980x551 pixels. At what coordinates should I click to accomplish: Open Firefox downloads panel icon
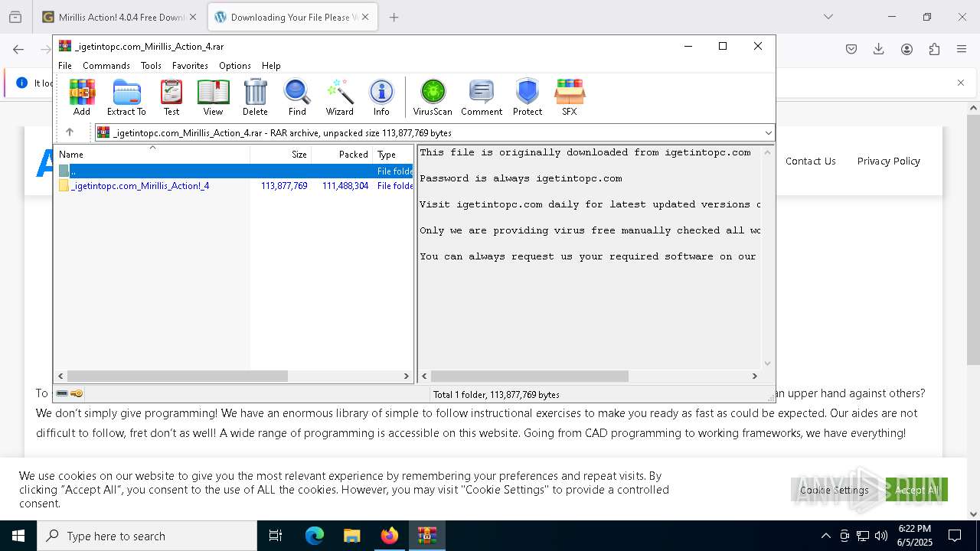pyautogui.click(x=879, y=49)
